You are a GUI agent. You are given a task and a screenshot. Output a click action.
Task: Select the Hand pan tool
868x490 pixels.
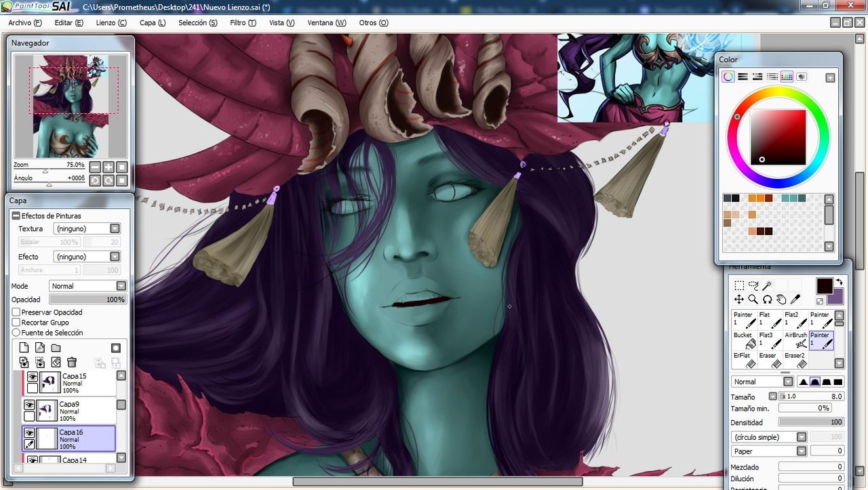coord(781,299)
